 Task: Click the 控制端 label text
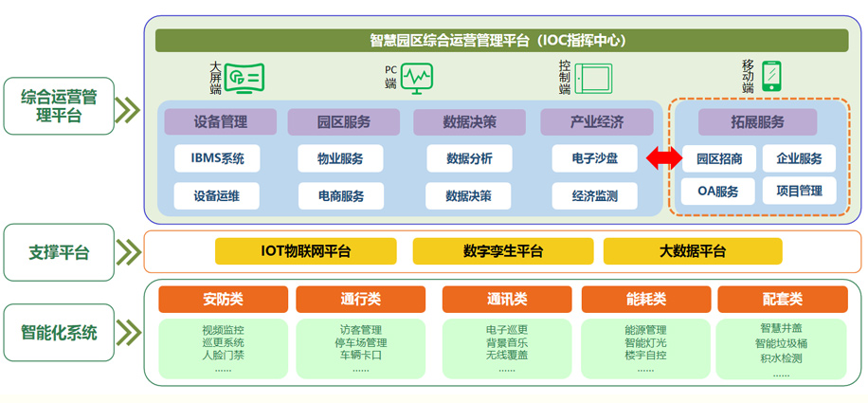(564, 78)
